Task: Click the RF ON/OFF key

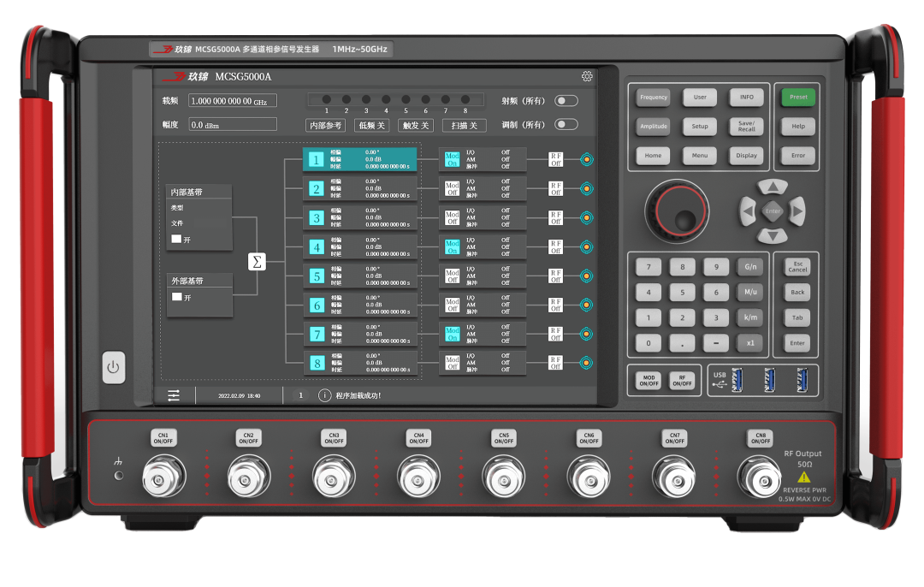Action: tap(682, 381)
